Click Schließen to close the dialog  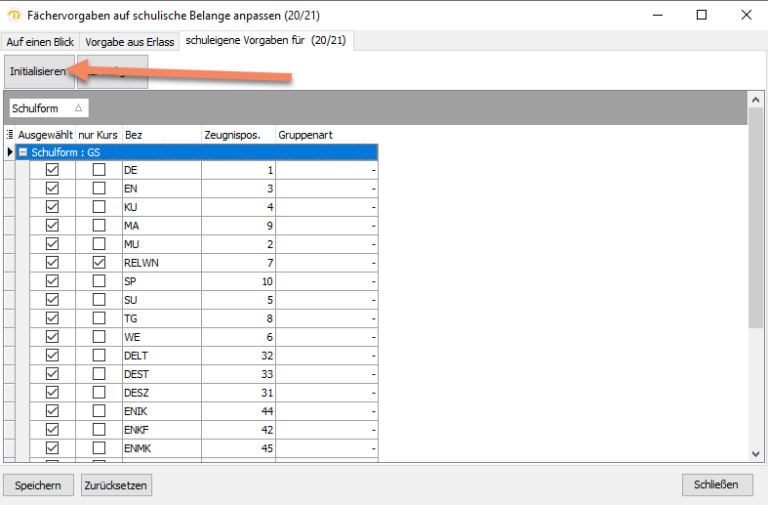pos(717,485)
